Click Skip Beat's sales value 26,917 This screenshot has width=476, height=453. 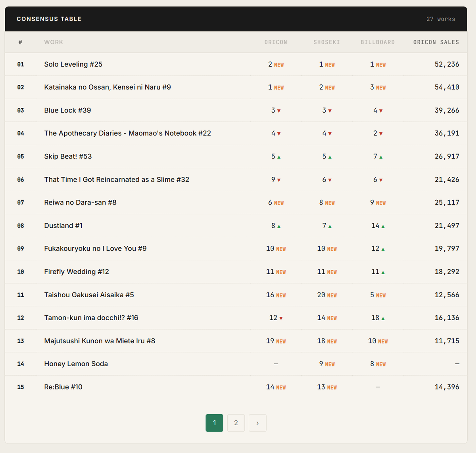coord(447,156)
